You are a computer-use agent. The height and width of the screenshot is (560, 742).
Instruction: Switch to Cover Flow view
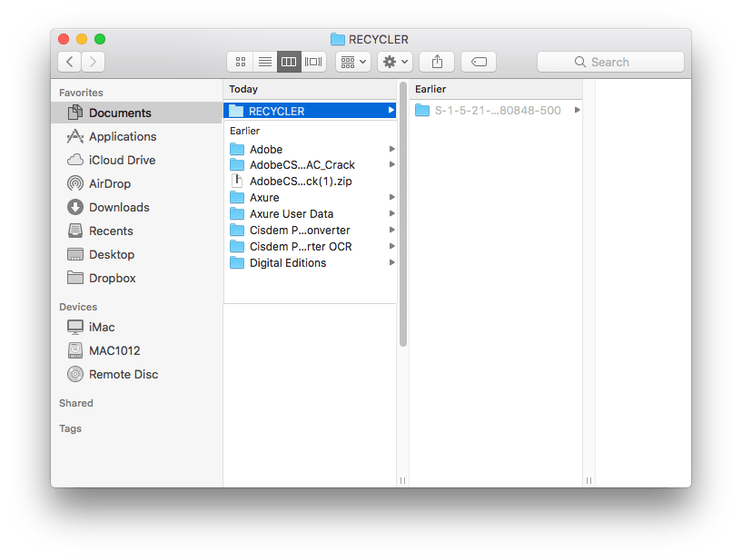[x=314, y=62]
